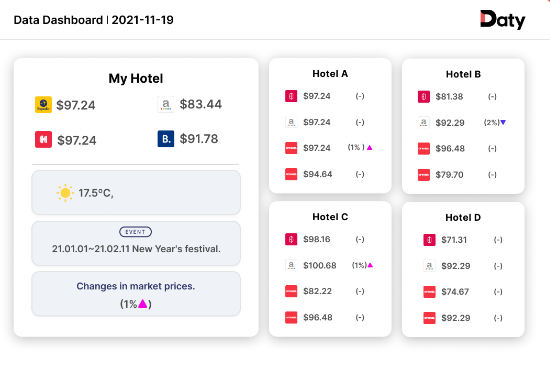Click the 'a' icon in the Hotel B card
The height and width of the screenshot is (366, 550).
424,122
